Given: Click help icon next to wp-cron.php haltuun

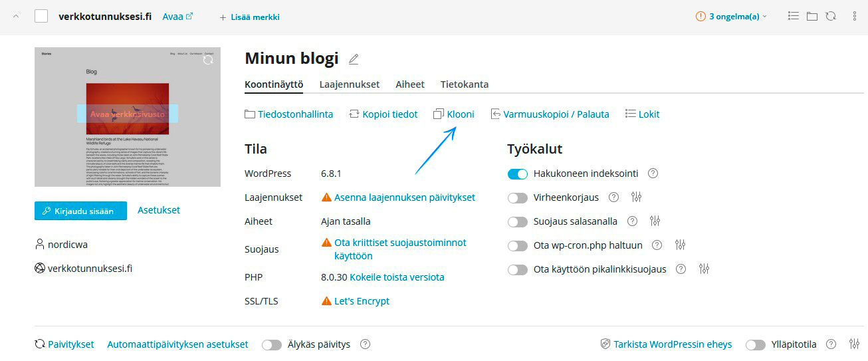Looking at the screenshot, I should 657,245.
